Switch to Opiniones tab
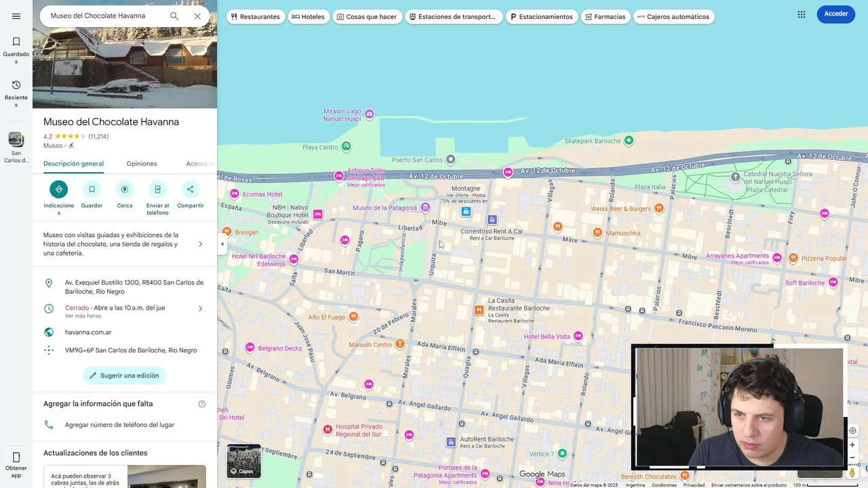868x488 pixels. (x=142, y=163)
